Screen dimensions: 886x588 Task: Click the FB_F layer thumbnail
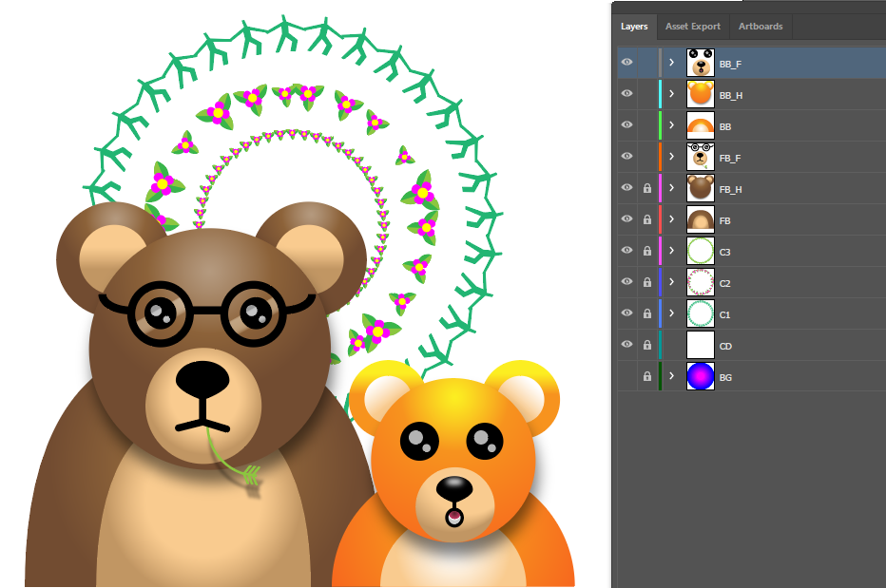(701, 157)
